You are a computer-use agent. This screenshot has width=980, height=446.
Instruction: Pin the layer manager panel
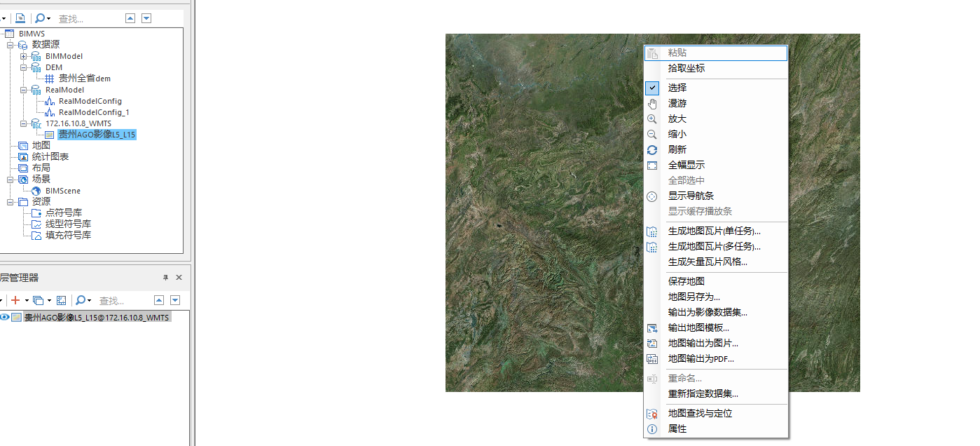pyautogui.click(x=166, y=278)
